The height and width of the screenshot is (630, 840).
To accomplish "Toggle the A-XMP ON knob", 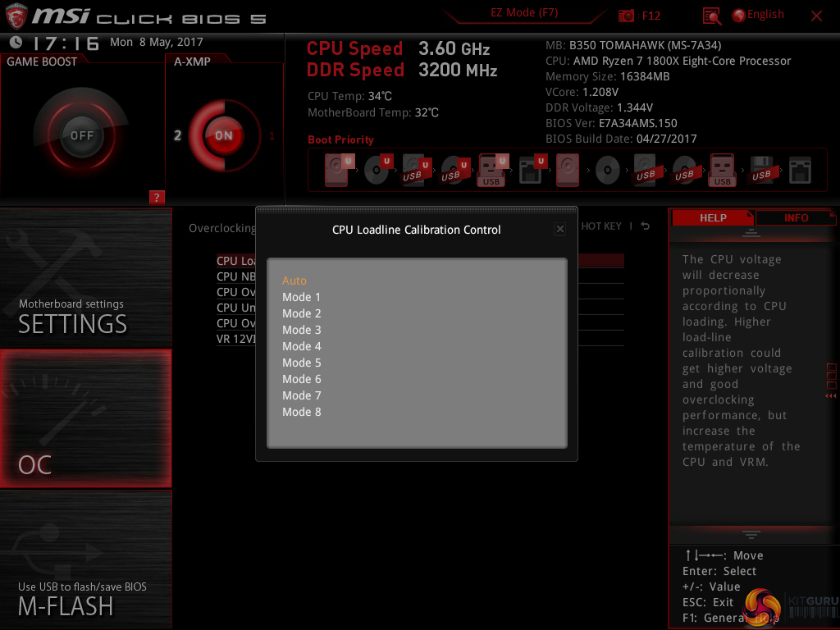I will [x=224, y=135].
